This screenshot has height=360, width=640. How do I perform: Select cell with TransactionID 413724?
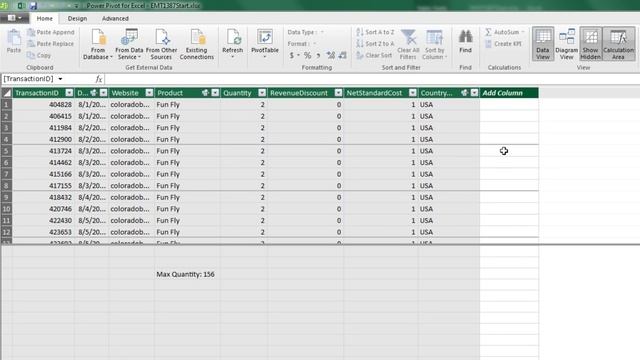tap(43, 151)
